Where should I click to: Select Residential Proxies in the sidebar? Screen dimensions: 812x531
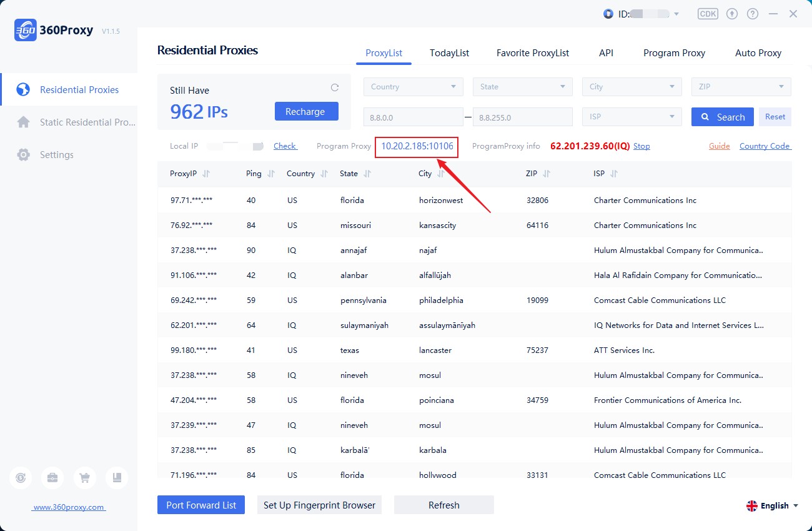point(69,89)
